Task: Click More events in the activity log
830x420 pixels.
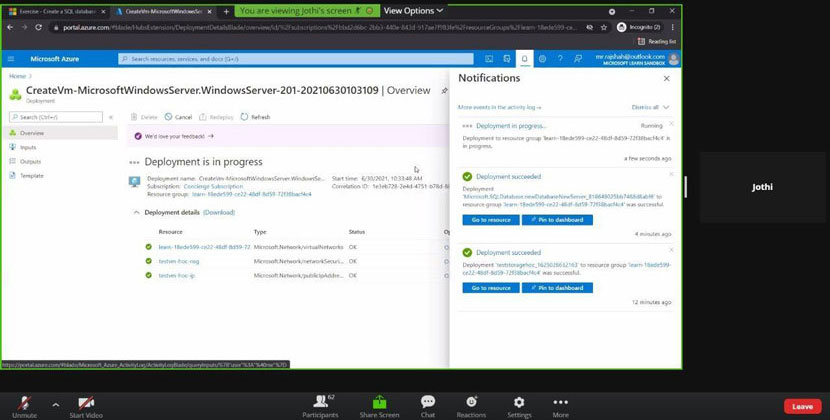Action: pyautogui.click(x=499, y=107)
